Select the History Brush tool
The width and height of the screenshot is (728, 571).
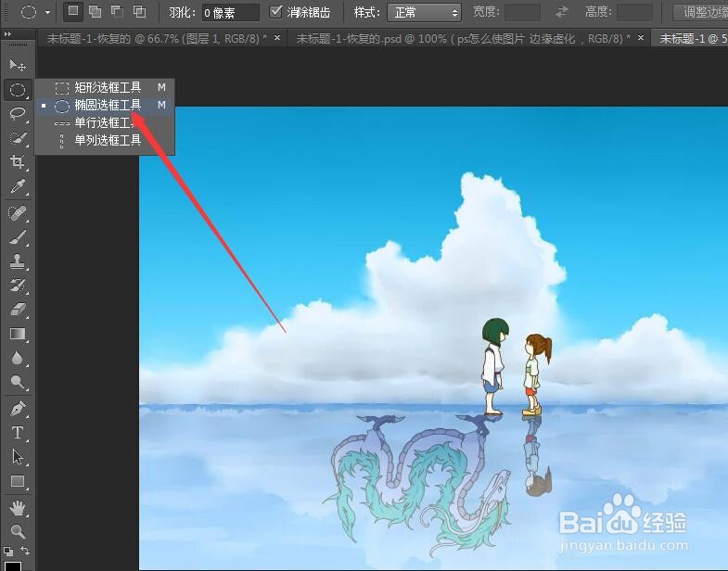click(18, 285)
